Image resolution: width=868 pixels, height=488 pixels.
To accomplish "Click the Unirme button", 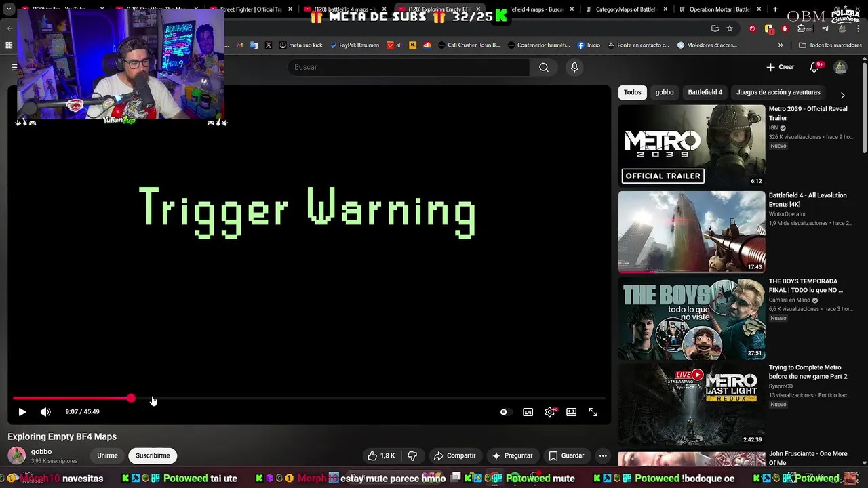I will click(x=107, y=455).
